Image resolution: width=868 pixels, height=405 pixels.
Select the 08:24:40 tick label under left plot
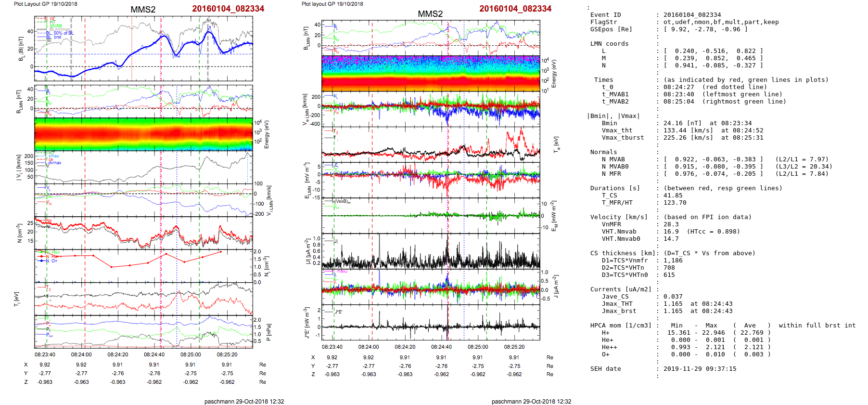(154, 354)
